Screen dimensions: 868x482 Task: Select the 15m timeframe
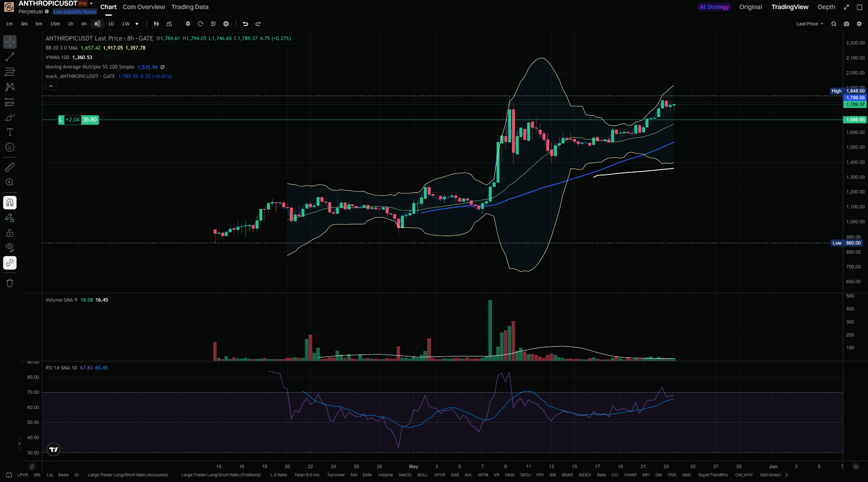point(55,24)
